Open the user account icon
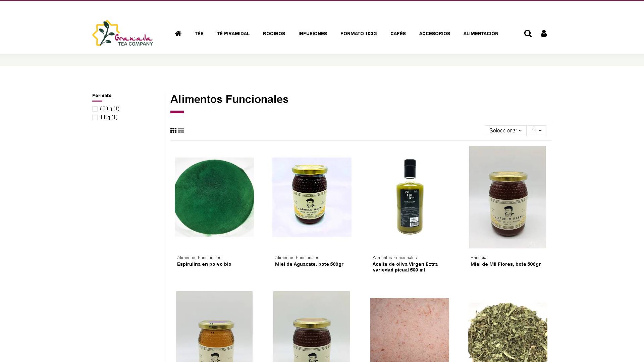 (x=544, y=34)
